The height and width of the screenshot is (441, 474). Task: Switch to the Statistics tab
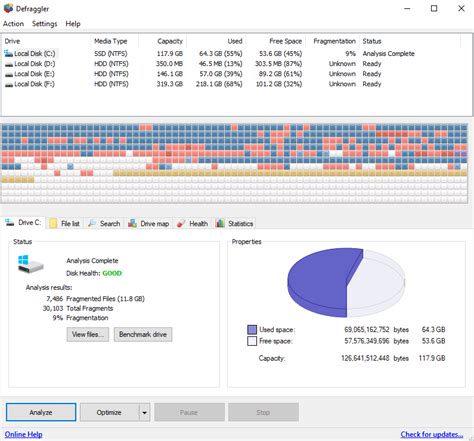pyautogui.click(x=235, y=223)
